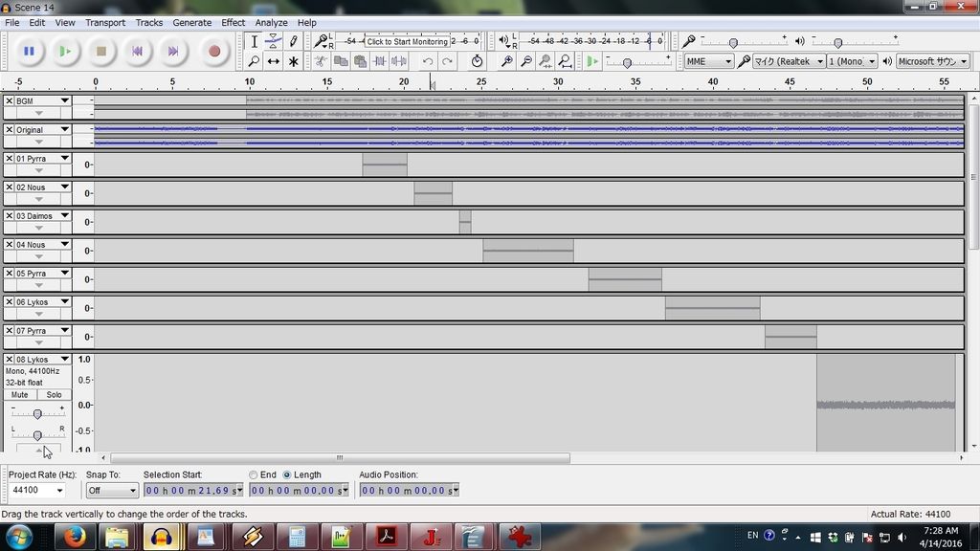This screenshot has height=551, width=980.
Task: Select the Multi-Tool asterisk icon
Action: [x=294, y=61]
